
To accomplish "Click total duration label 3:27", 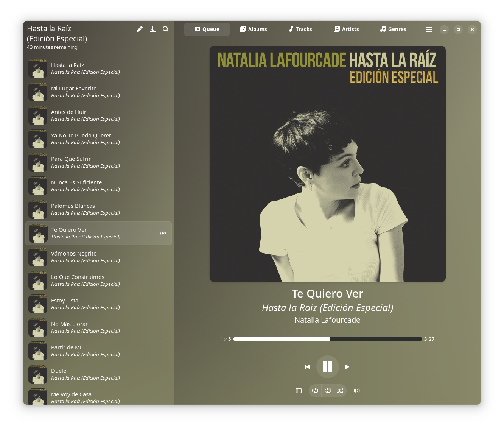I will tap(429, 339).
